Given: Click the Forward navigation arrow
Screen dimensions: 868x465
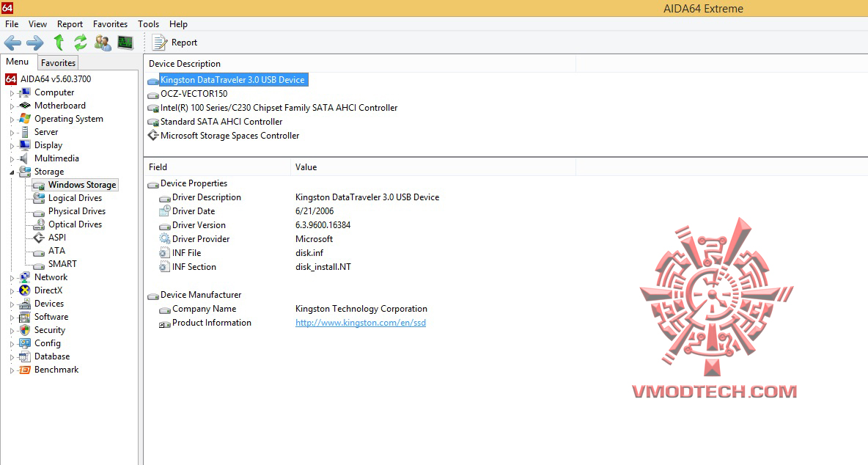Looking at the screenshot, I should tap(35, 43).
